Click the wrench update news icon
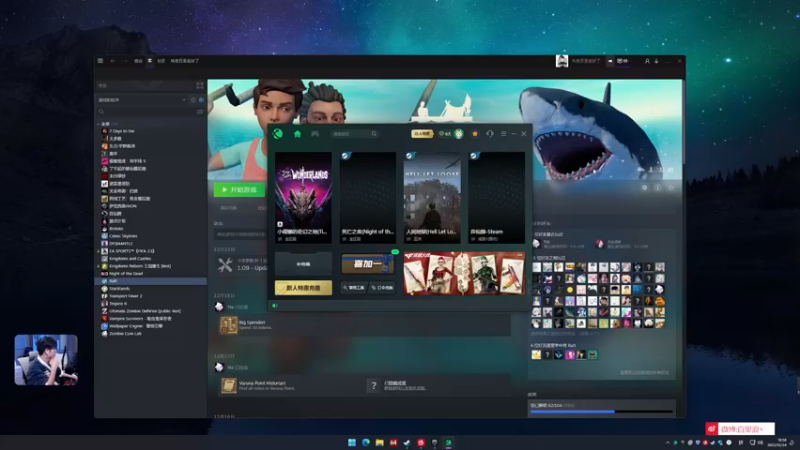This screenshot has height=450, width=800. 225,265
